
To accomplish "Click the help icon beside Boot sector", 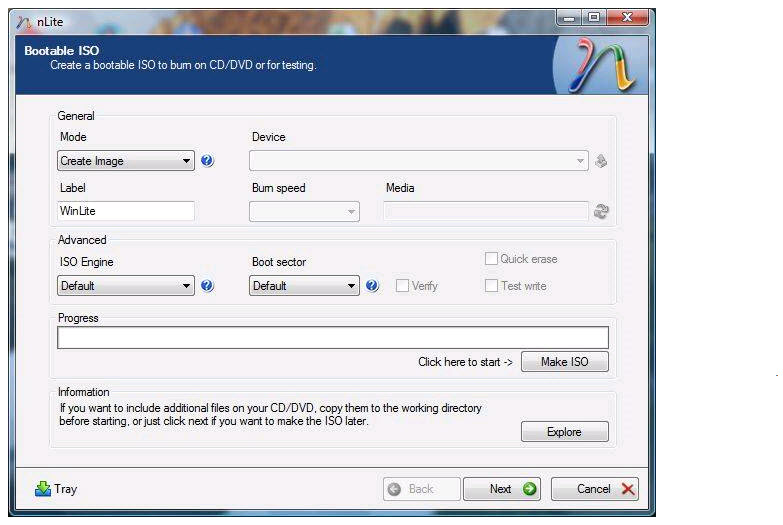I will tap(372, 286).
